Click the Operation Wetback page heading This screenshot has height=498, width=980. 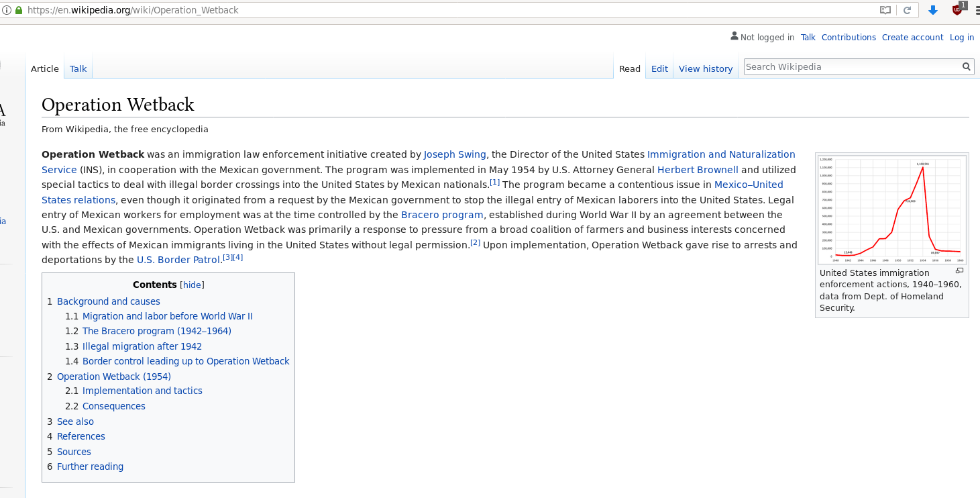tap(118, 105)
